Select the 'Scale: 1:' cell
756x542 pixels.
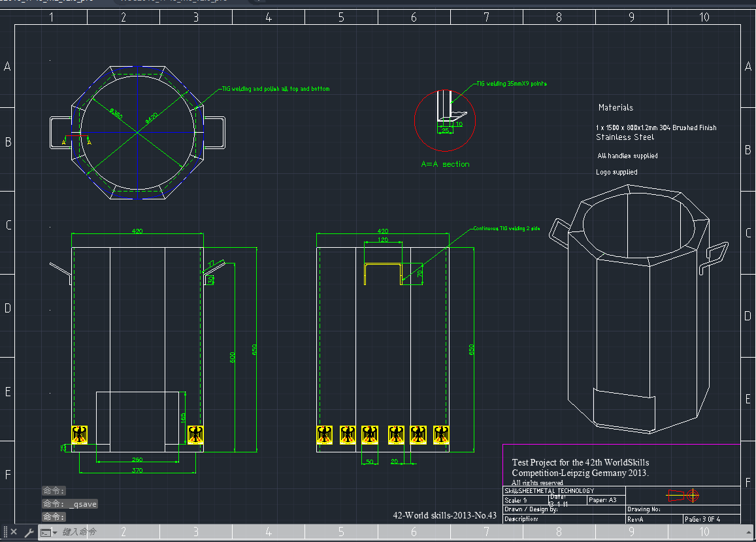tap(525, 500)
